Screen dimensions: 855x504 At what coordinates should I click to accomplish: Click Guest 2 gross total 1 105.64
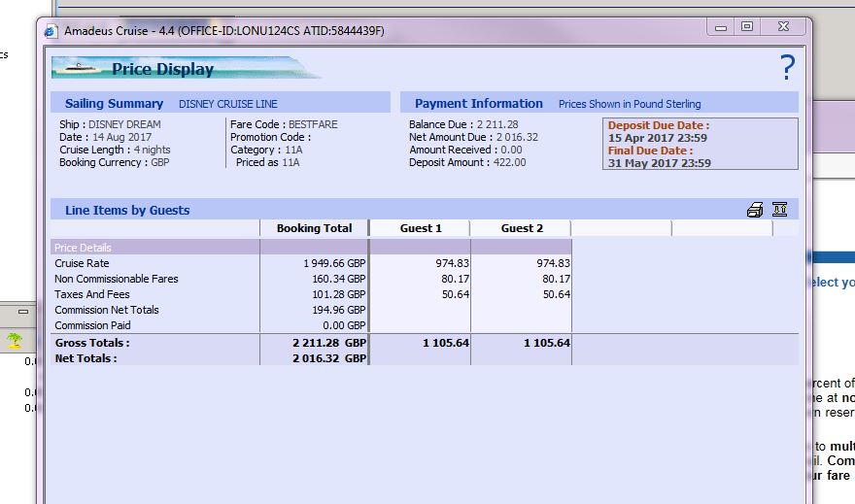pos(547,343)
